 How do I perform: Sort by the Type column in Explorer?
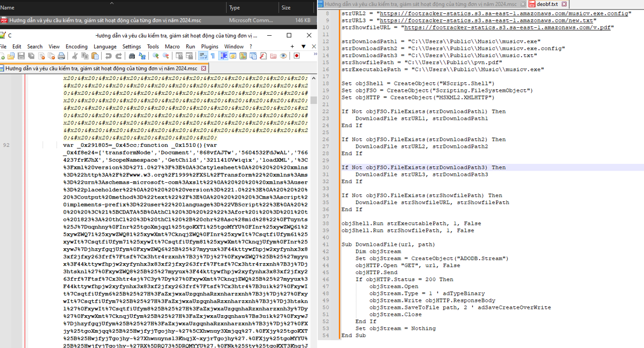pyautogui.click(x=234, y=7)
